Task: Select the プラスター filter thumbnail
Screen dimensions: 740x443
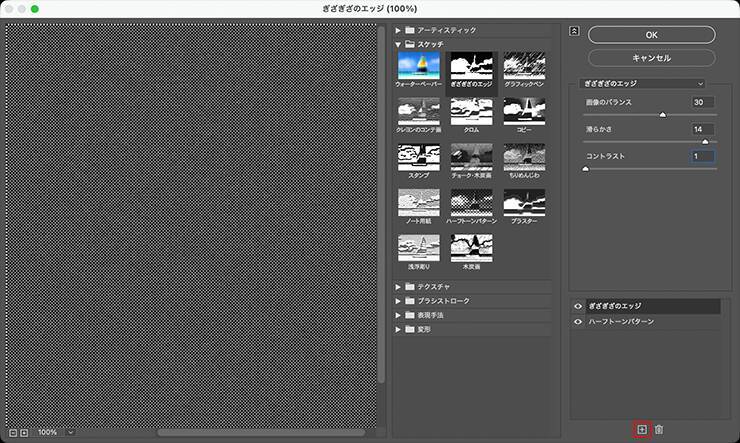Action: [524, 202]
